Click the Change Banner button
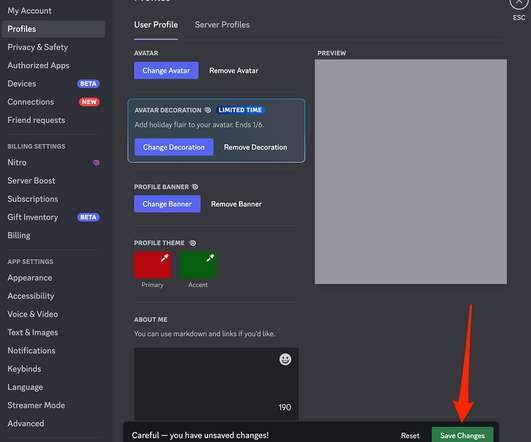531x442 pixels. pos(167,204)
